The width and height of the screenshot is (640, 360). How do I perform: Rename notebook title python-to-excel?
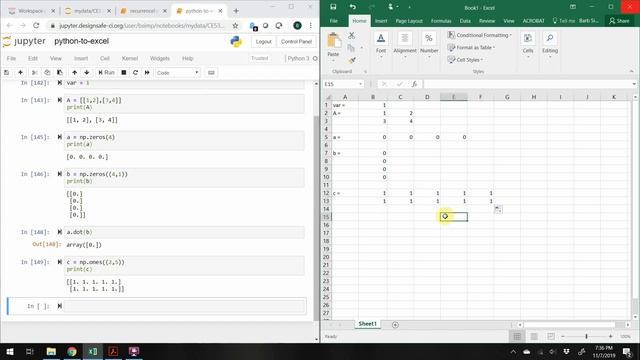[x=82, y=41]
